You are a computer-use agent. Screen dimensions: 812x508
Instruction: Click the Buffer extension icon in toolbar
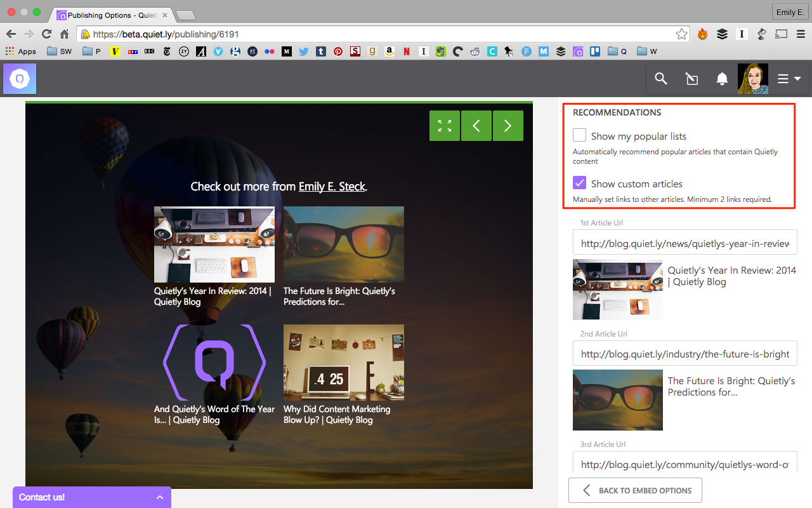coord(722,34)
